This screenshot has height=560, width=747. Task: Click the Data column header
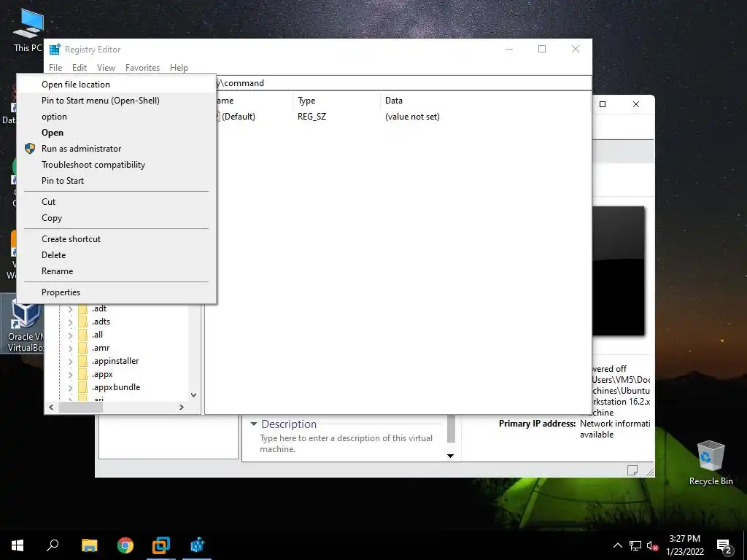point(485,101)
